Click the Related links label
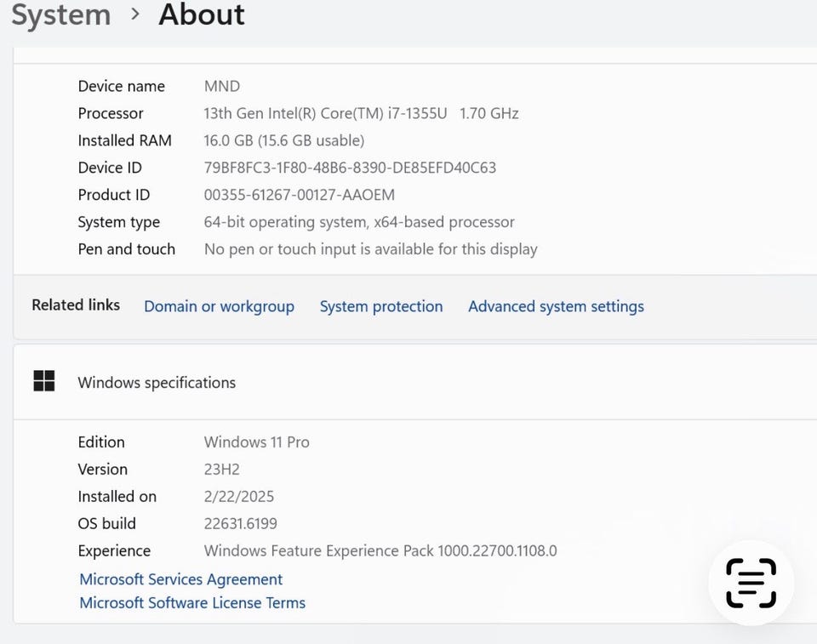This screenshot has height=644, width=817. (76, 305)
